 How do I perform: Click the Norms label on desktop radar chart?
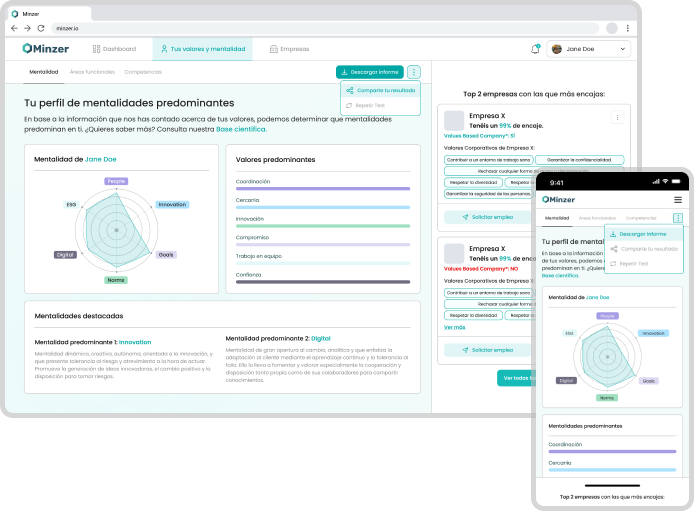(x=116, y=280)
